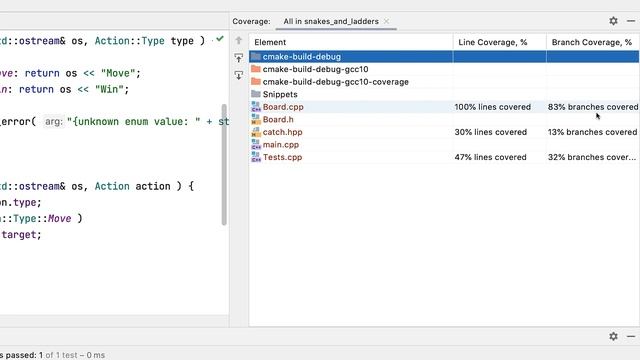The width and height of the screenshot is (640, 360).
Task: Click the editor vertical scrollbar thumb
Action: [224, 164]
